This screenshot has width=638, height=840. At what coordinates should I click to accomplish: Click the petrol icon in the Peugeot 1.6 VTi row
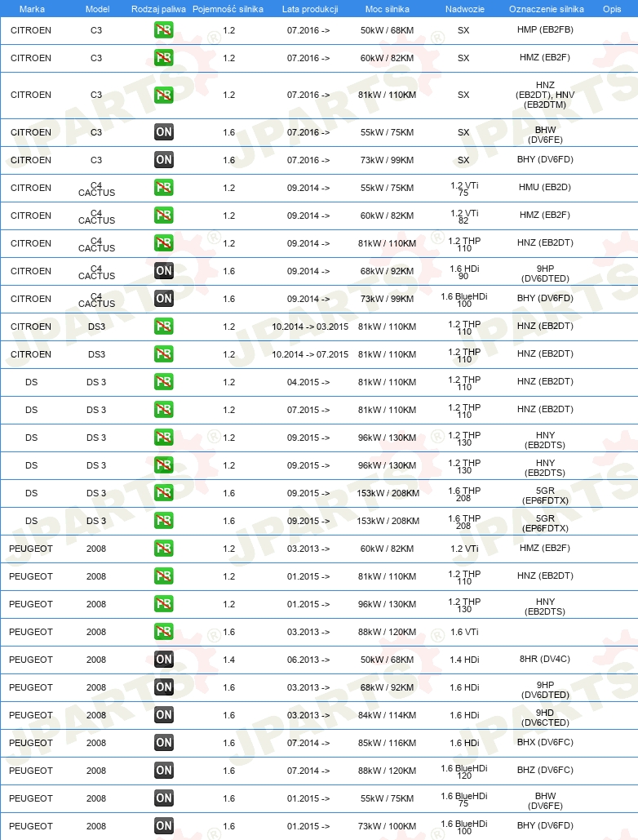pyautogui.click(x=164, y=632)
